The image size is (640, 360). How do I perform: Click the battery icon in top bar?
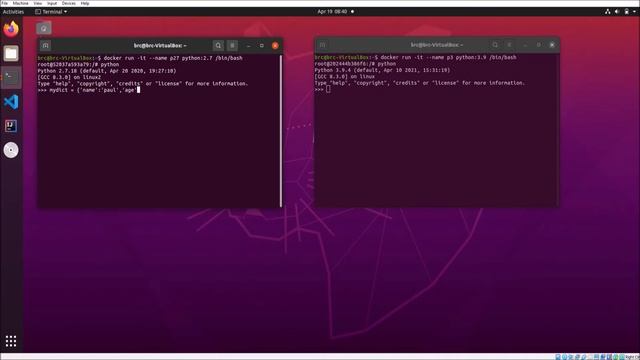627,11
